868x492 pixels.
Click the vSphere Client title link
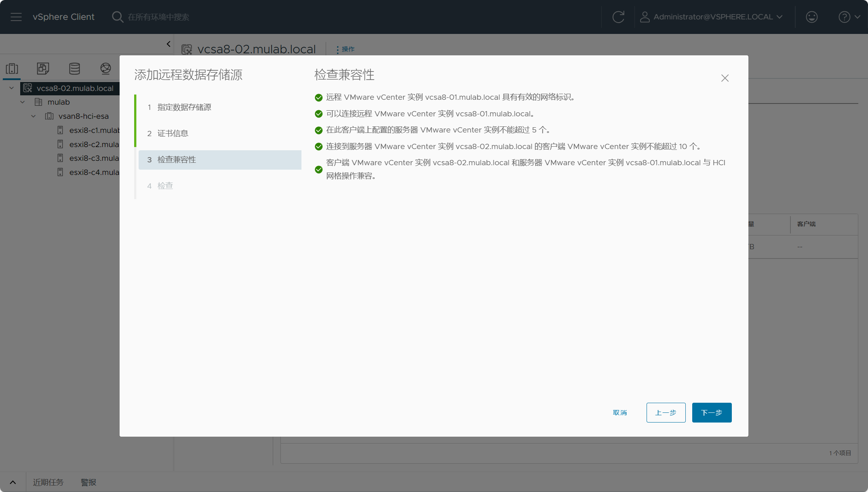click(x=63, y=17)
